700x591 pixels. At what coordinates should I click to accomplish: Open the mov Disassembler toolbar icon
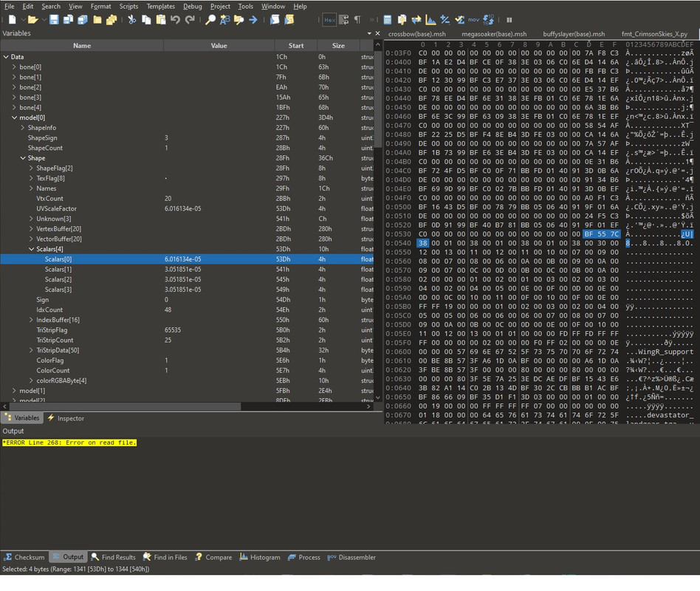coord(473,20)
